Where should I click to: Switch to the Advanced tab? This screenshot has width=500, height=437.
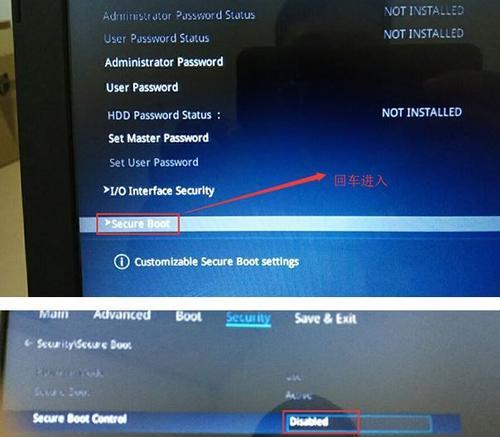click(x=122, y=315)
